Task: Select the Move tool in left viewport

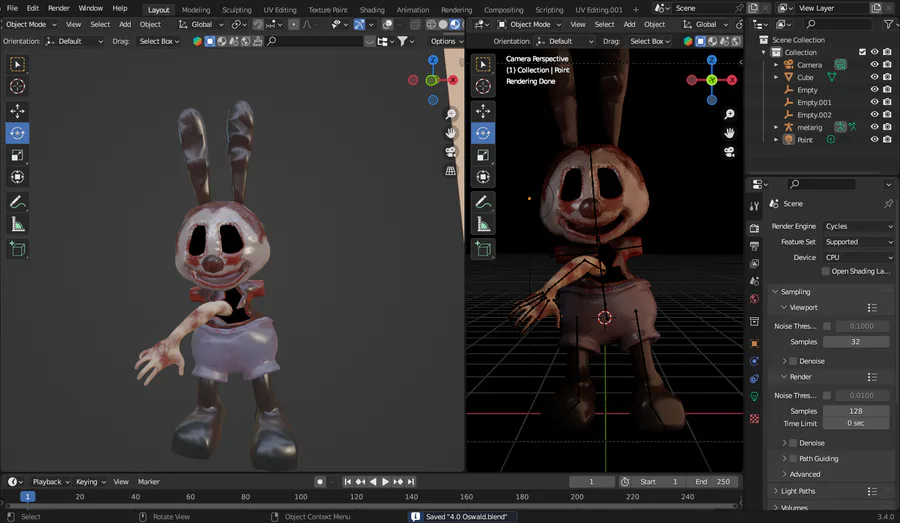Action: pos(17,111)
